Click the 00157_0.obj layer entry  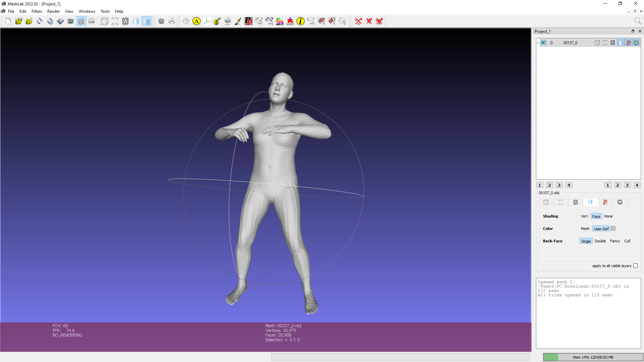click(570, 43)
